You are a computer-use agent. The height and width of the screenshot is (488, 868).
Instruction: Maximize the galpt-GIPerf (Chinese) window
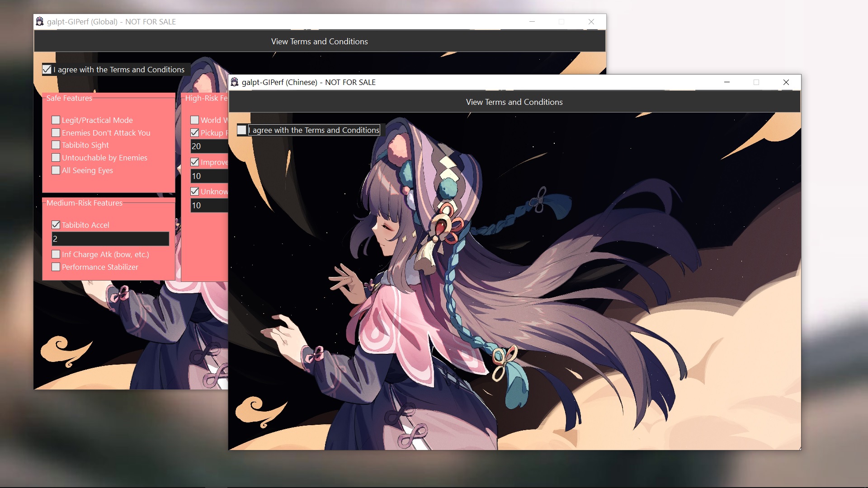coord(756,82)
